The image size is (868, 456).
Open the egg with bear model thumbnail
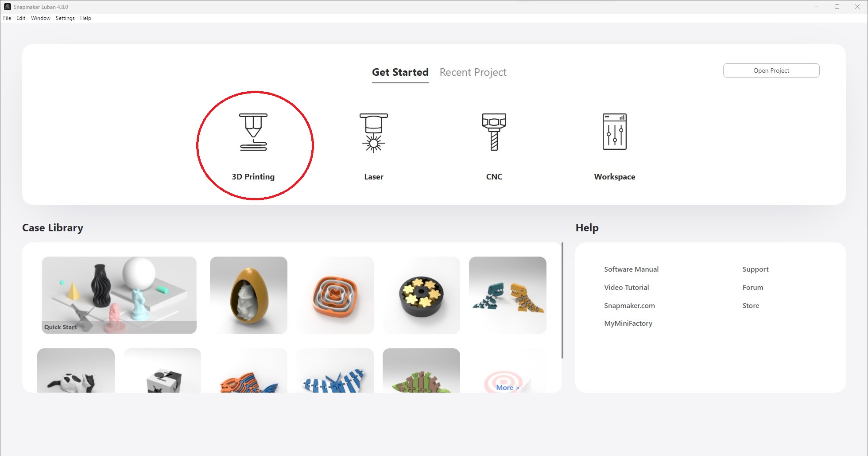click(x=248, y=295)
